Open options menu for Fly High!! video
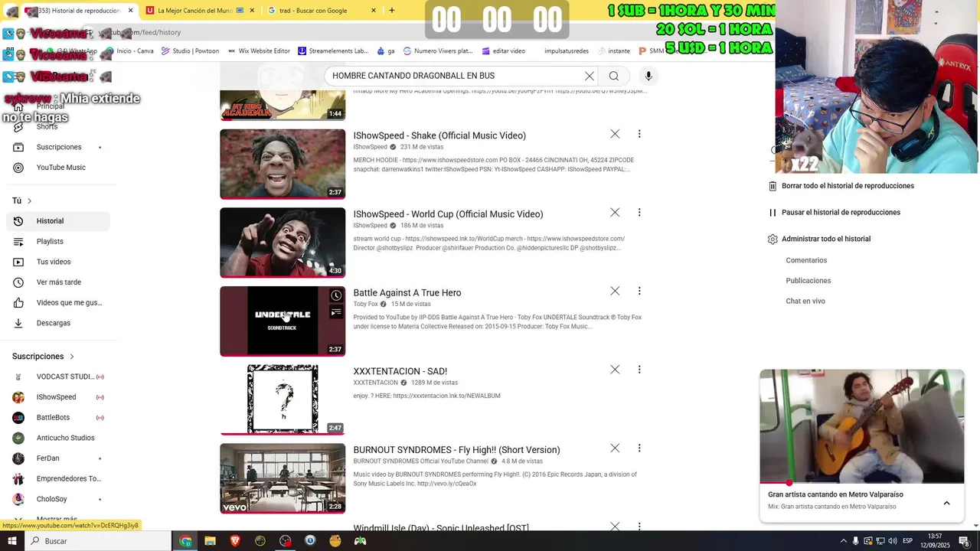This screenshot has height=551, width=980. [x=639, y=448]
